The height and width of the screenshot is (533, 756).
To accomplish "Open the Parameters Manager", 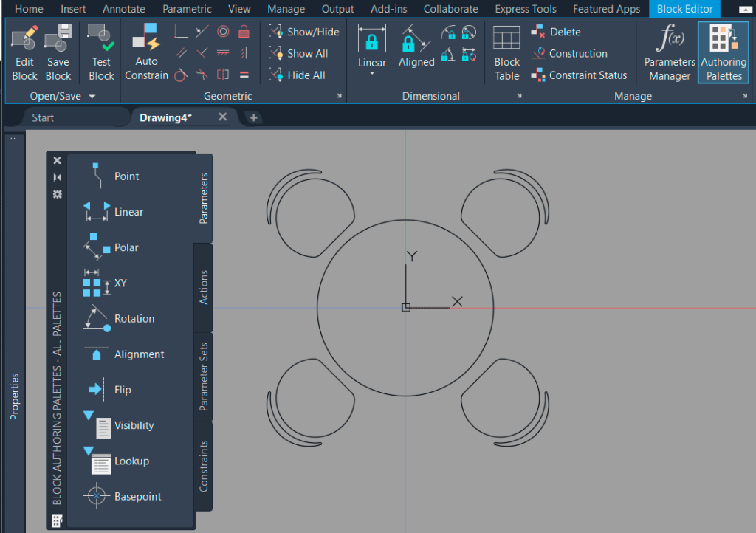I will coord(670,52).
